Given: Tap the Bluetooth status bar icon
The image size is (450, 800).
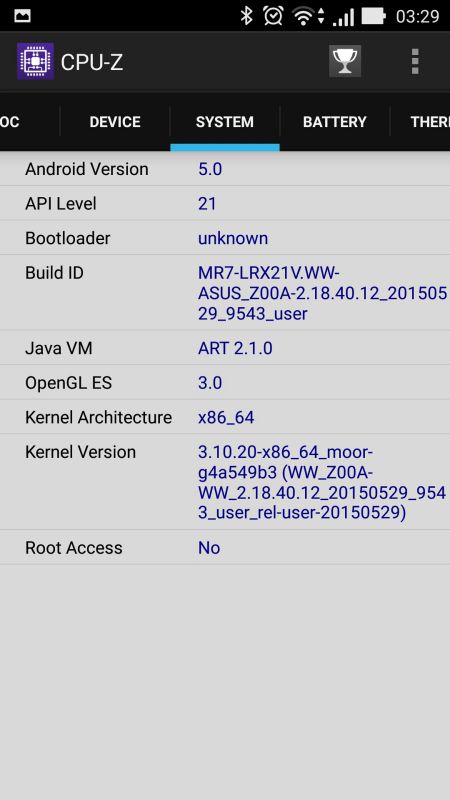Looking at the screenshot, I should (x=247, y=16).
